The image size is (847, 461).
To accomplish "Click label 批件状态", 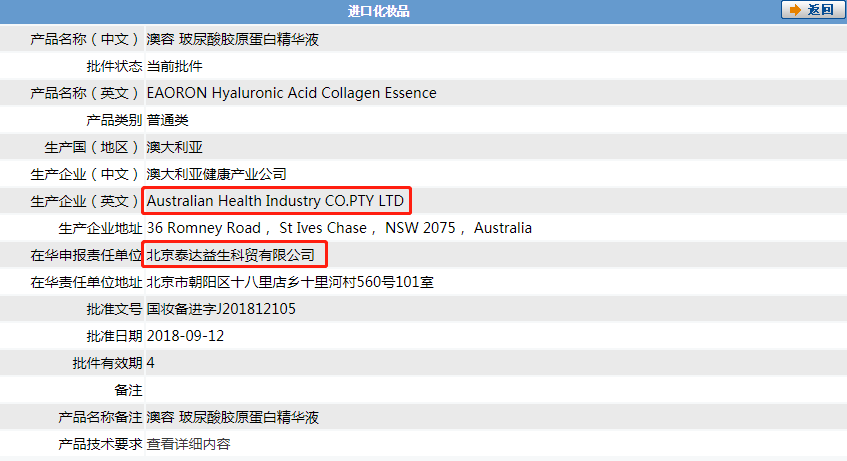I will [115, 66].
